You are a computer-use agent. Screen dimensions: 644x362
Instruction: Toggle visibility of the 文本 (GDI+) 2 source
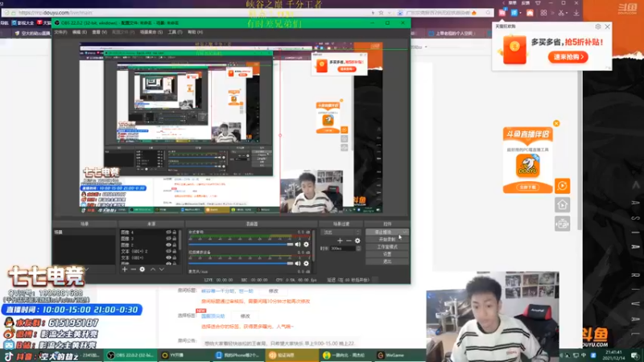tap(168, 251)
